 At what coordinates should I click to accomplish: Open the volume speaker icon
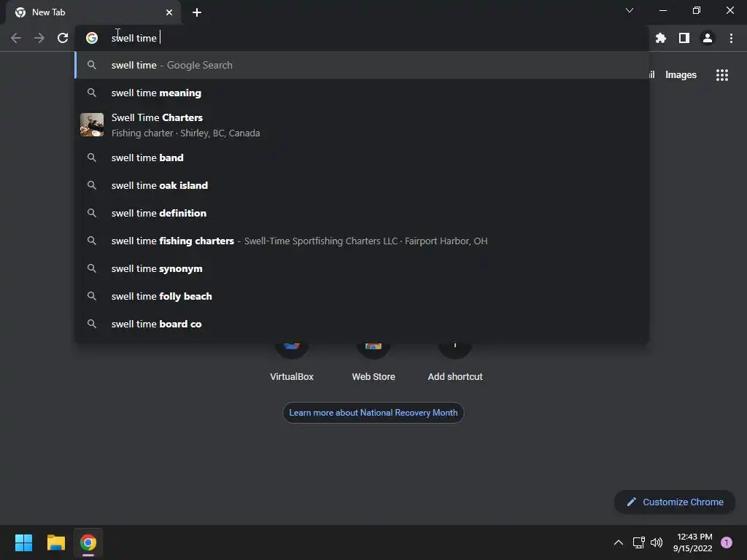point(657,542)
